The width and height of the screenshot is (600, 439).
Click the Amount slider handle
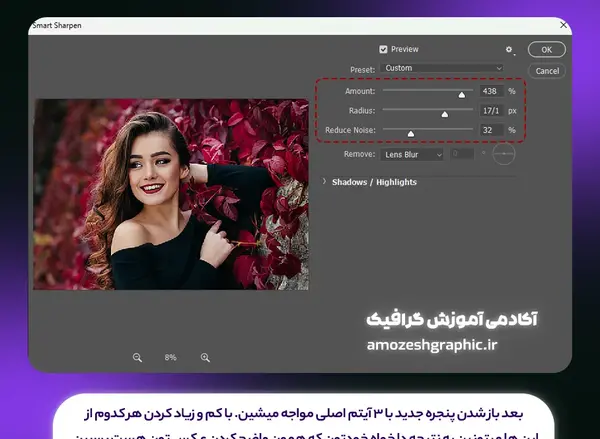[462, 95]
